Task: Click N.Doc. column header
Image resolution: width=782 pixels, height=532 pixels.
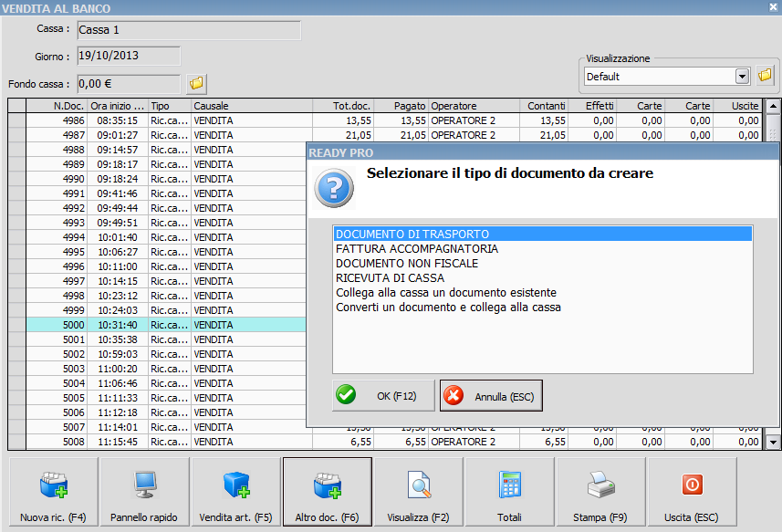Action: pyautogui.click(x=57, y=106)
